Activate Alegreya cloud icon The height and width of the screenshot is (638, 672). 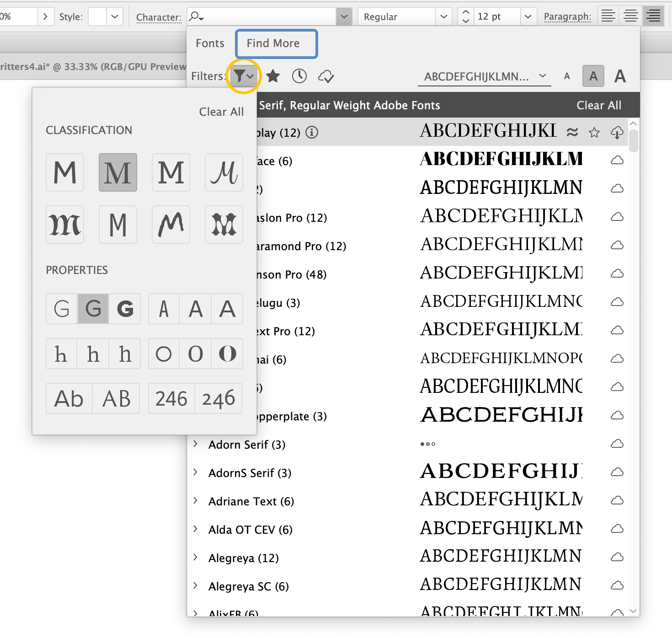click(617, 557)
